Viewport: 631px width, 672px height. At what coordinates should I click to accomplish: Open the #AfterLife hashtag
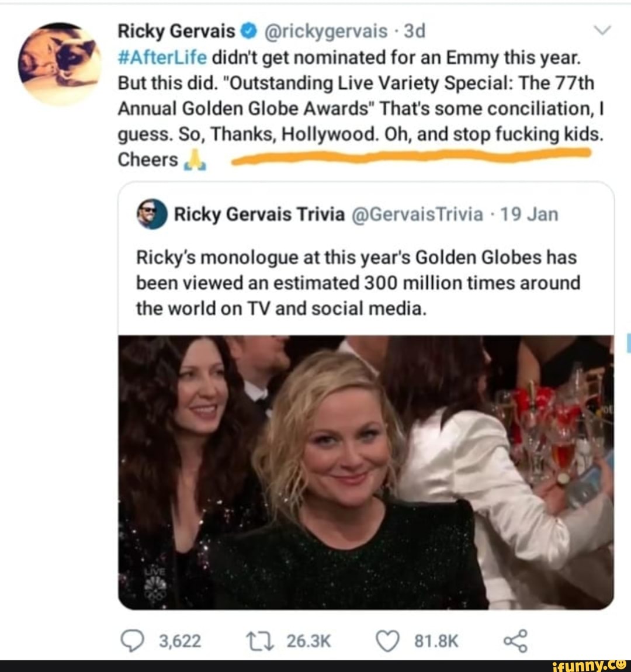coord(162,57)
